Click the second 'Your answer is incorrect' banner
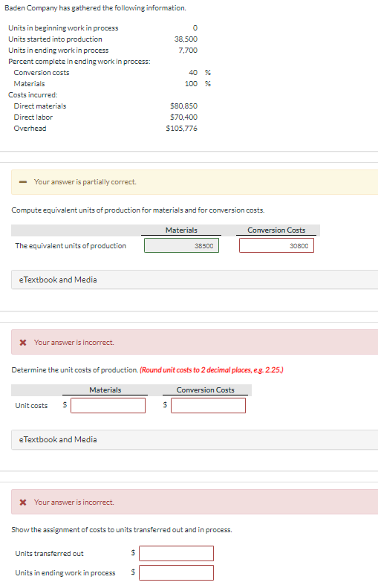The image size is (378, 588). 195,502
